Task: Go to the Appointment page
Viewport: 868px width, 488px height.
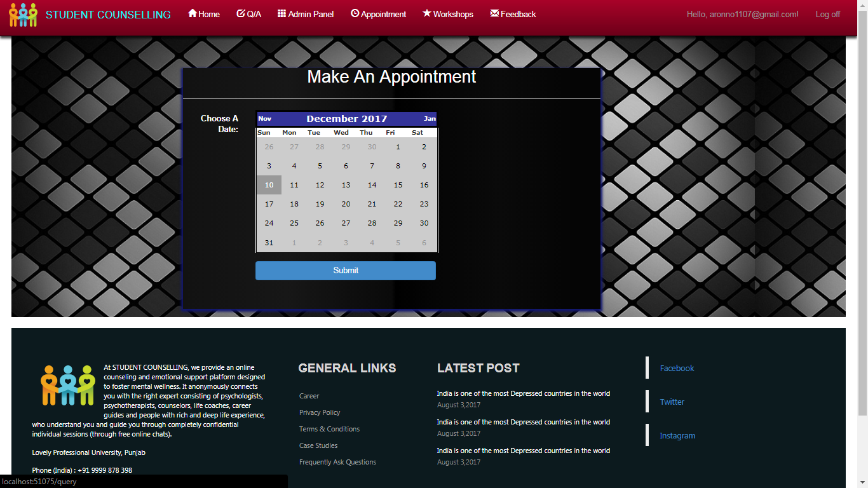Action: coord(378,14)
